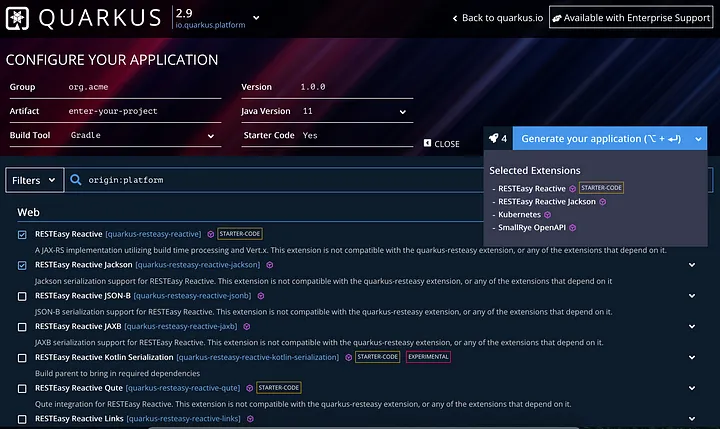Click the handshake icon on Enterprise Support
The height and width of the screenshot is (429, 720).
(557, 18)
